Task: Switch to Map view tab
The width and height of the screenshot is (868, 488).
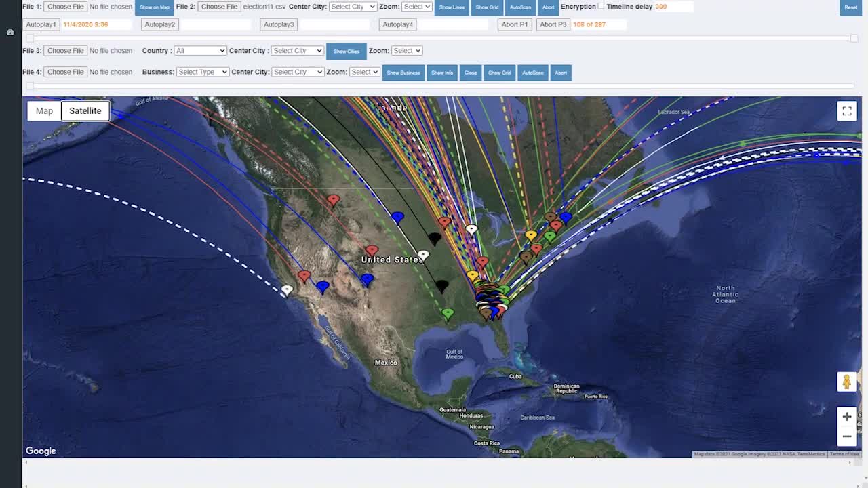Action: pos(44,111)
